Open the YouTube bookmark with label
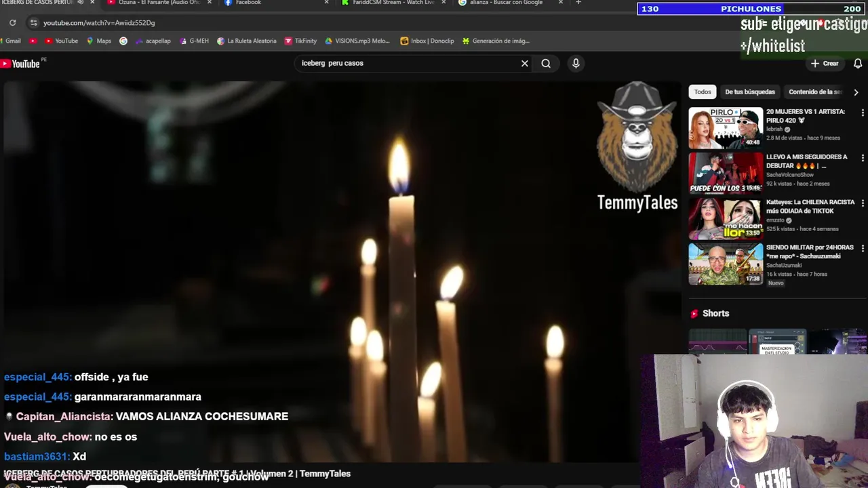This screenshot has width=868, height=488. click(x=62, y=41)
